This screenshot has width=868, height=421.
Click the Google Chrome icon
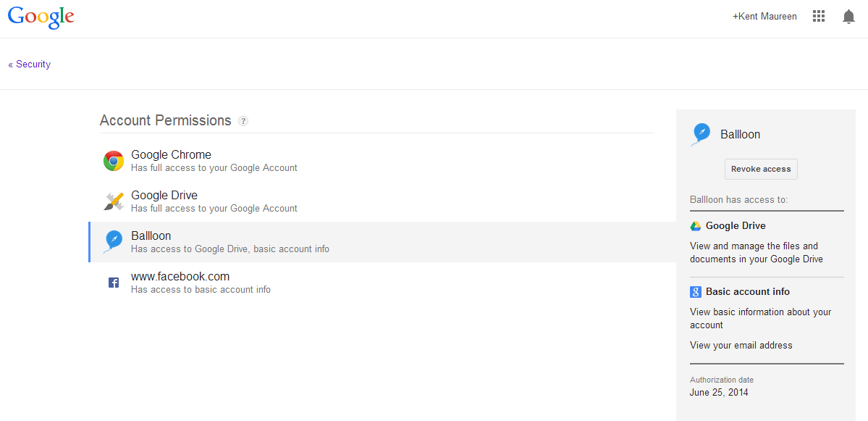pyautogui.click(x=114, y=161)
